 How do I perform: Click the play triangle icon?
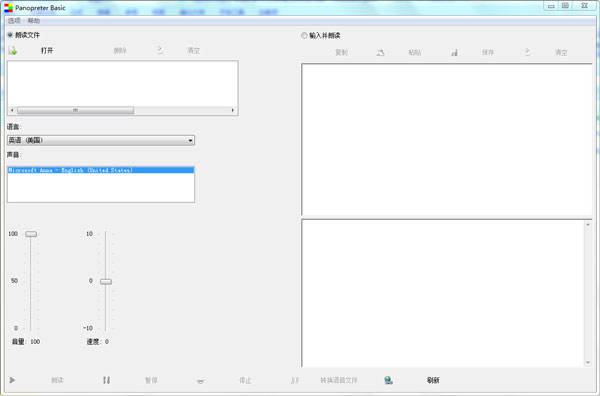[x=12, y=380]
